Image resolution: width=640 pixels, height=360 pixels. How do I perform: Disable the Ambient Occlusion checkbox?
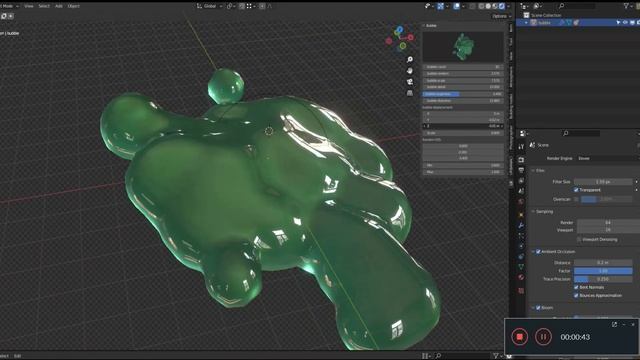538,251
